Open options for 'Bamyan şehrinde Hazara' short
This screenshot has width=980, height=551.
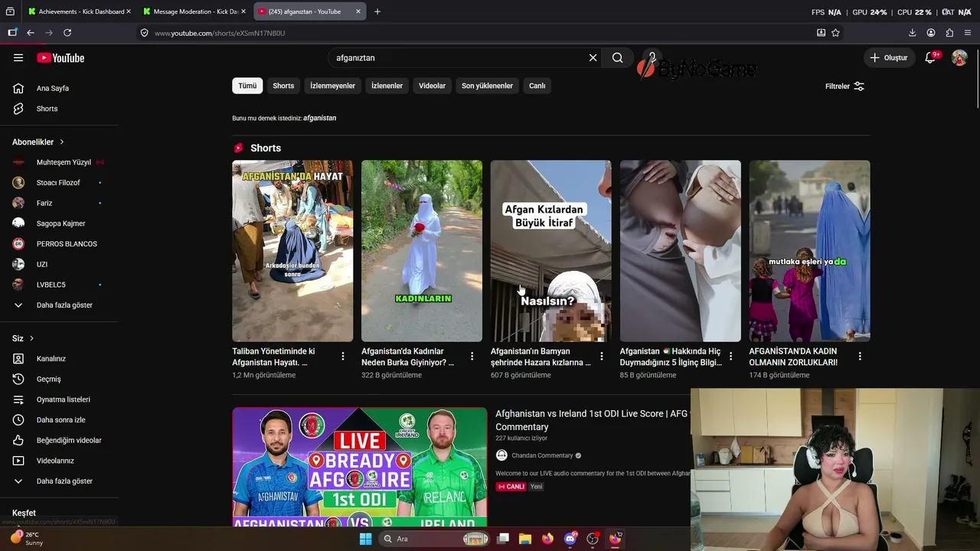click(x=602, y=357)
